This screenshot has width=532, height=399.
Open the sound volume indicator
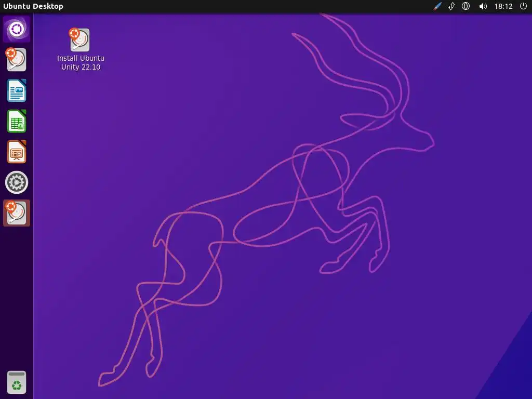coord(483,6)
